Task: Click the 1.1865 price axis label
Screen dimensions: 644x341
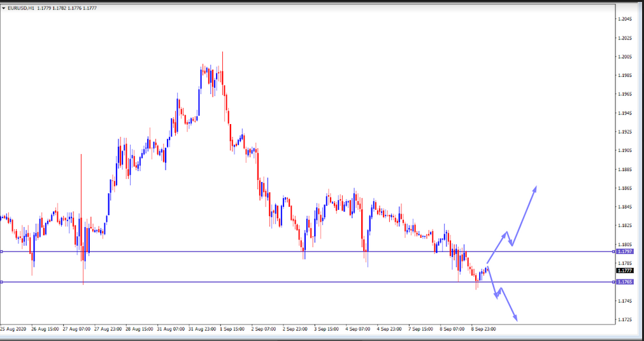Action: click(x=625, y=188)
